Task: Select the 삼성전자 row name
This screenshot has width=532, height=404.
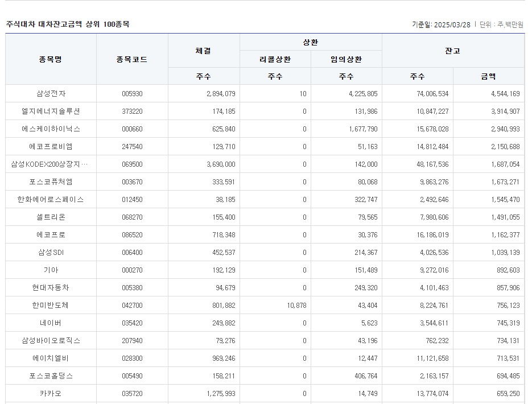Action: (51, 94)
